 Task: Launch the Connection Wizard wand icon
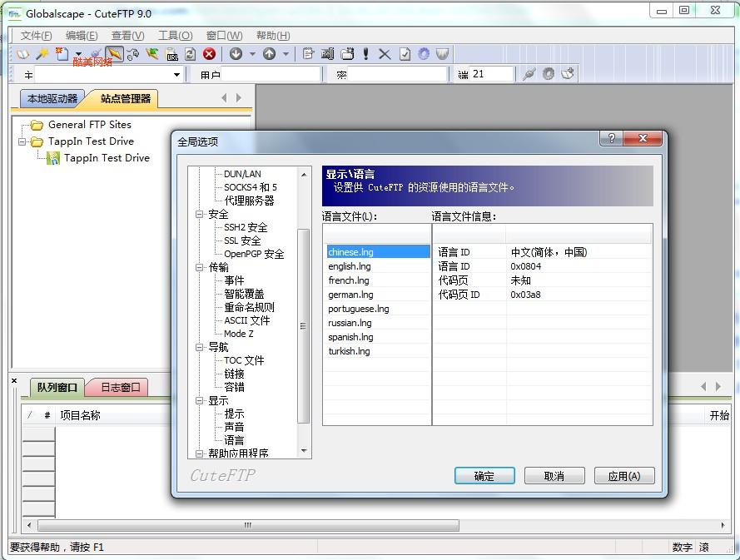tap(42, 54)
